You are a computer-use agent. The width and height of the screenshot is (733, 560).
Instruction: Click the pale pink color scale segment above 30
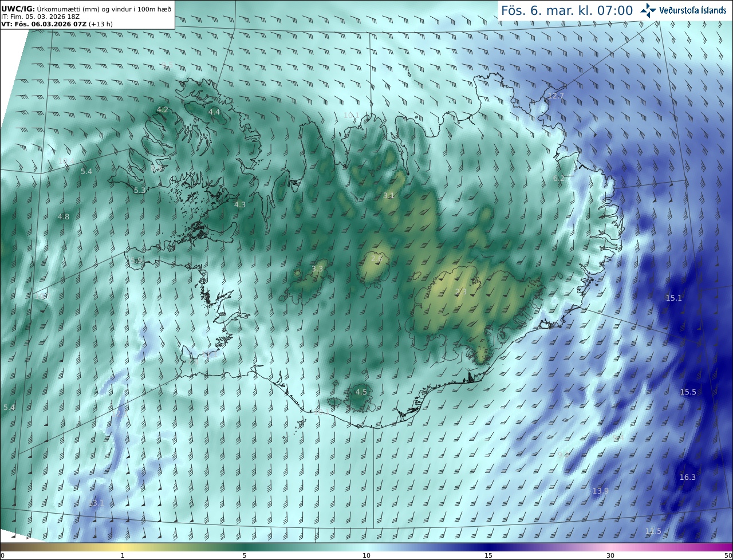coord(610,547)
